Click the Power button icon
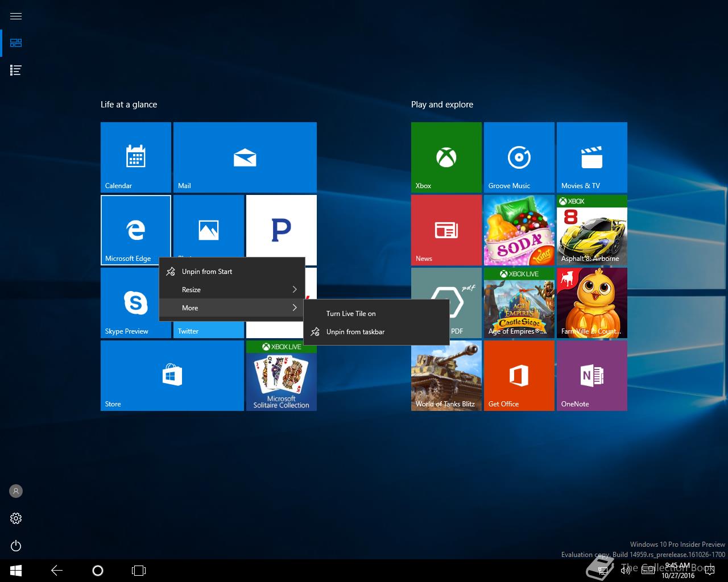Image resolution: width=728 pixels, height=582 pixels. coord(16,546)
